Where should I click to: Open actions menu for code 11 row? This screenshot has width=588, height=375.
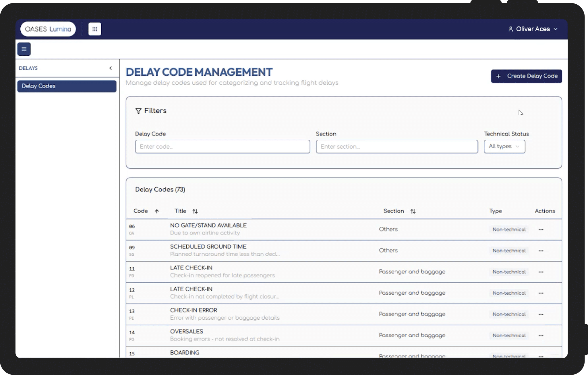[541, 272]
